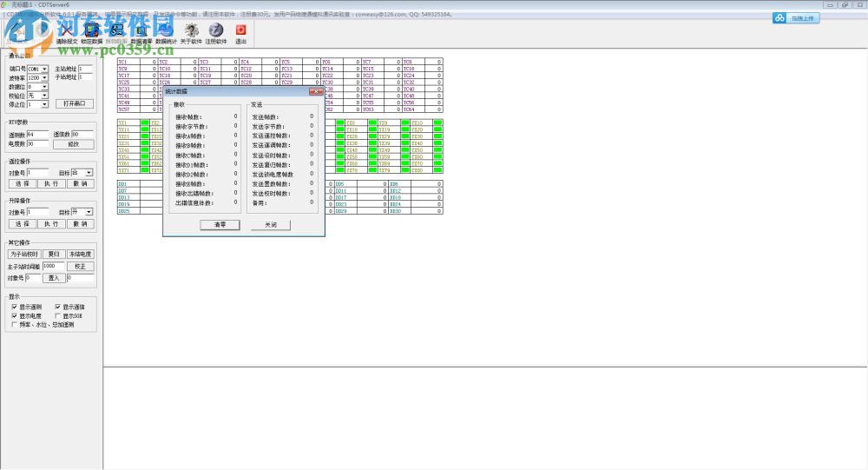Click the 主子站时间差 field

(53, 266)
